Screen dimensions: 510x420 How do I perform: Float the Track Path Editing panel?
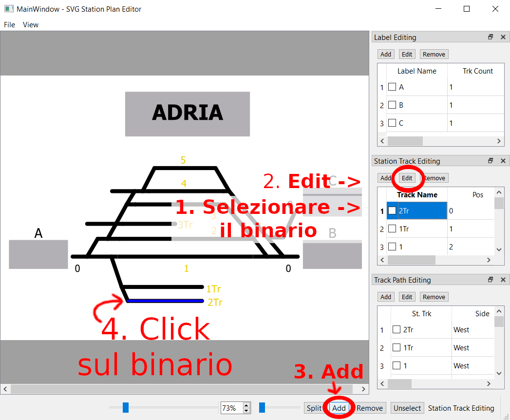tap(491, 280)
